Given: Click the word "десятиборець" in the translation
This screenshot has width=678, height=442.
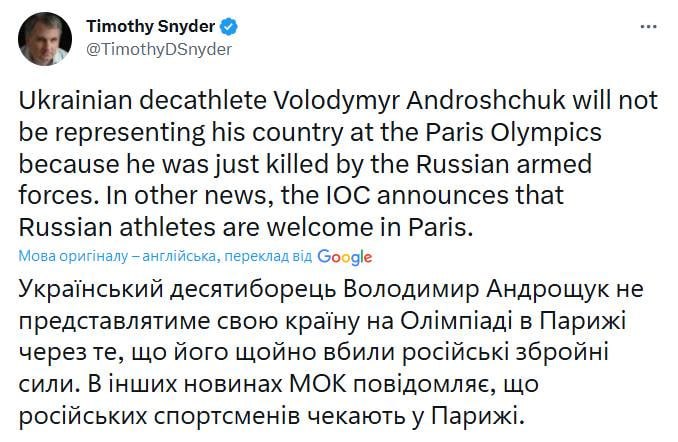Looking at the screenshot, I should point(261,289).
